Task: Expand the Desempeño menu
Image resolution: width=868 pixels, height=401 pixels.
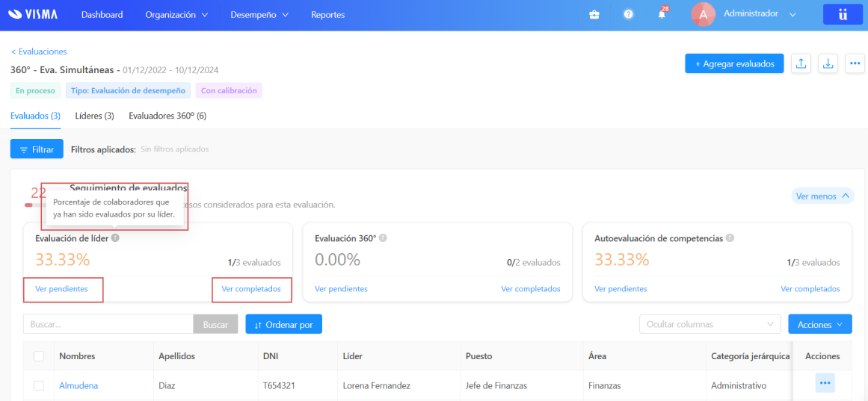Action: pos(259,15)
